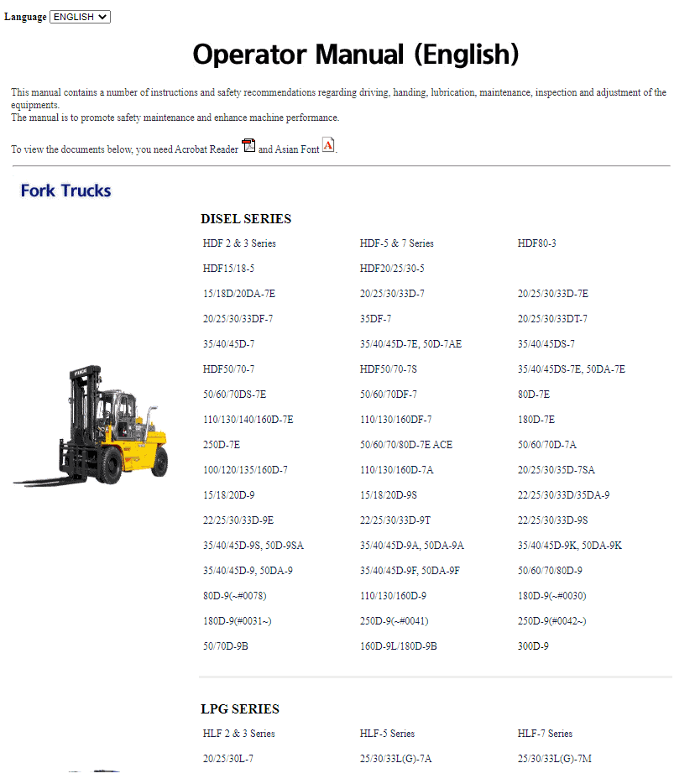Select the 20/25/30/33D-7E link
Screen dimensions: 695x784
pyautogui.click(x=553, y=294)
